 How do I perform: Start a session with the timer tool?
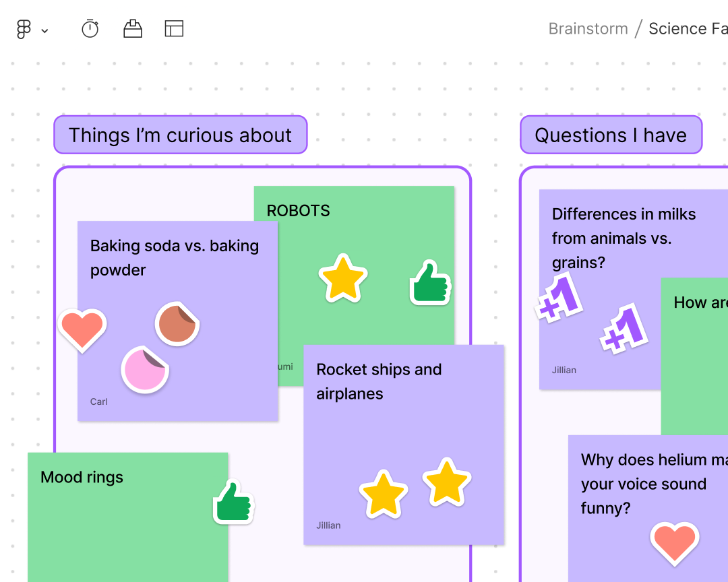pyautogui.click(x=90, y=28)
